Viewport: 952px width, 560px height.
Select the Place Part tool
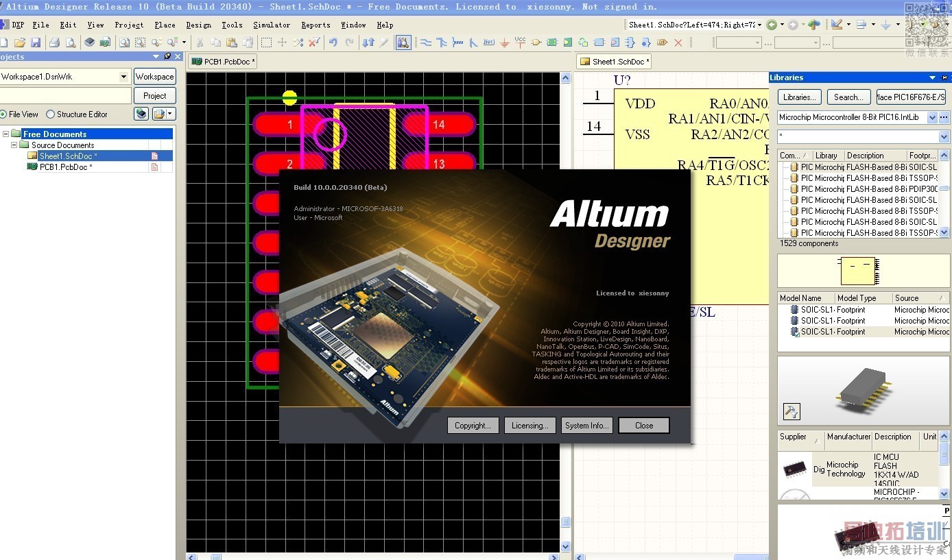pyautogui.click(x=536, y=42)
